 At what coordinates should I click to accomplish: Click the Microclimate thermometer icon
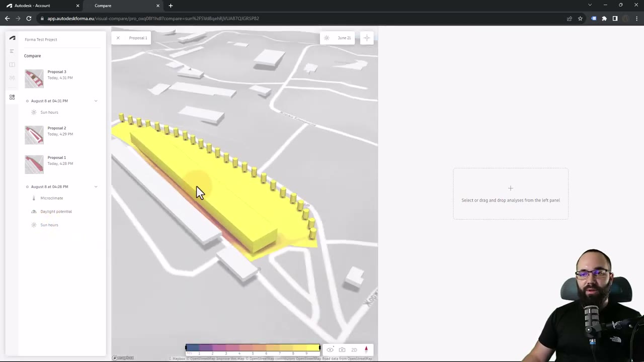(x=34, y=198)
